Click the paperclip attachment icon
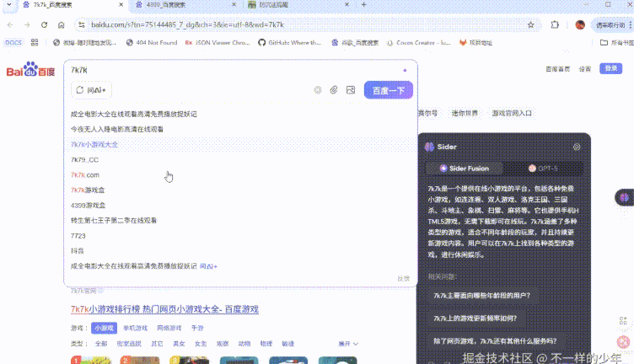The height and width of the screenshot is (364, 634). [334, 90]
